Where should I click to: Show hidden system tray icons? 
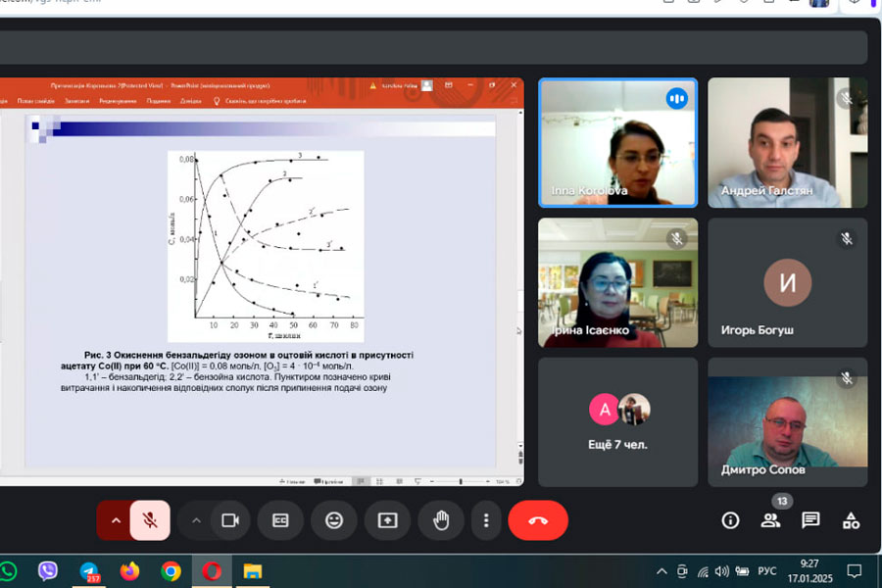(661, 571)
